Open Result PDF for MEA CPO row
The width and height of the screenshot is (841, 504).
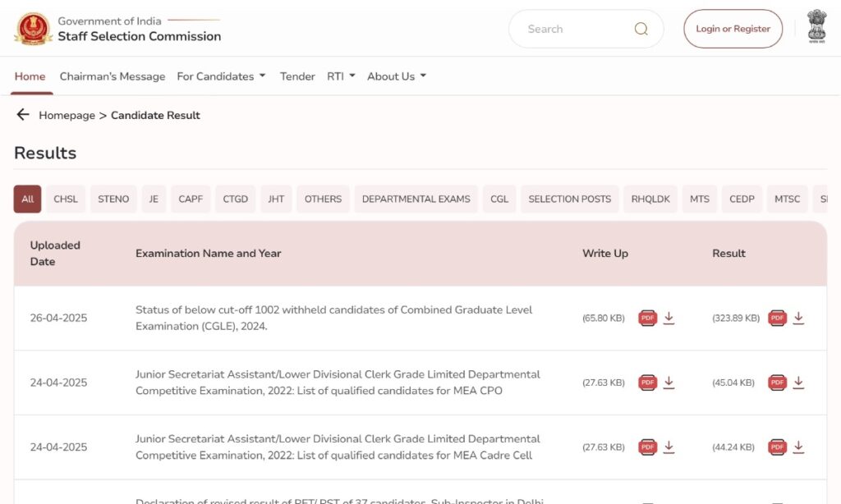pyautogui.click(x=777, y=383)
